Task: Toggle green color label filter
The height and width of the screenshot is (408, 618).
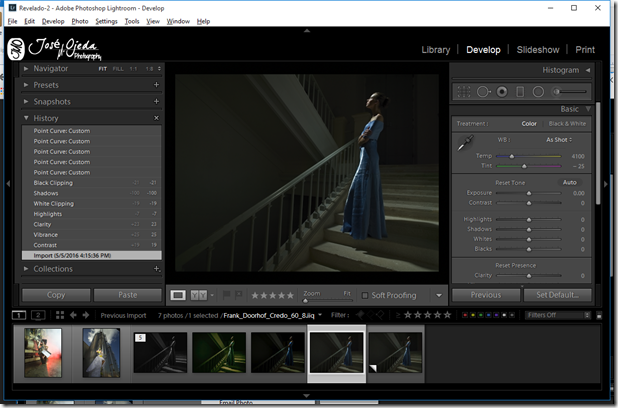Action: (481, 315)
